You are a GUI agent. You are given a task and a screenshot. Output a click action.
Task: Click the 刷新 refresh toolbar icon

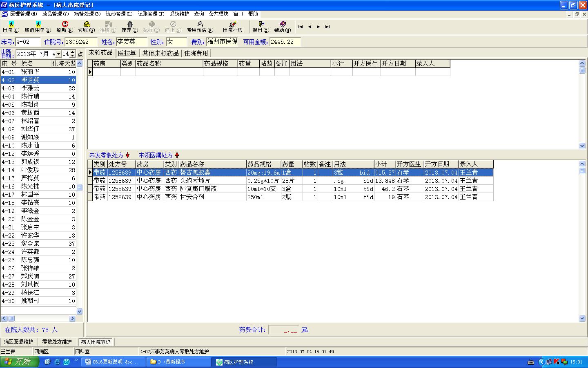[x=65, y=27]
